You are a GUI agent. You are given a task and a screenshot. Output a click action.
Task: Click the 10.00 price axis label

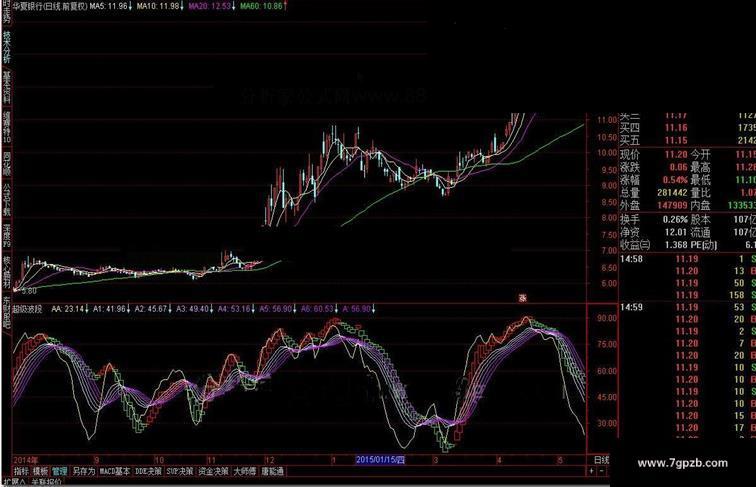tap(607, 153)
